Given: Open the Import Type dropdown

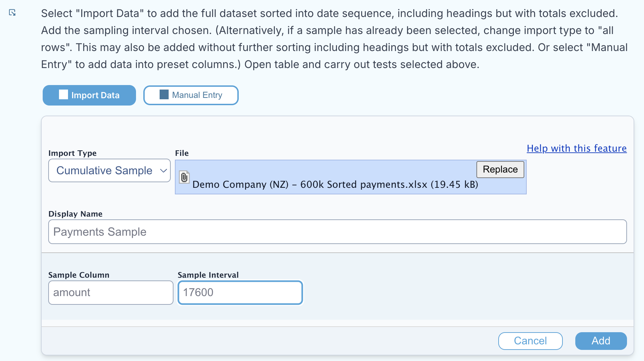Looking at the screenshot, I should 109,170.
